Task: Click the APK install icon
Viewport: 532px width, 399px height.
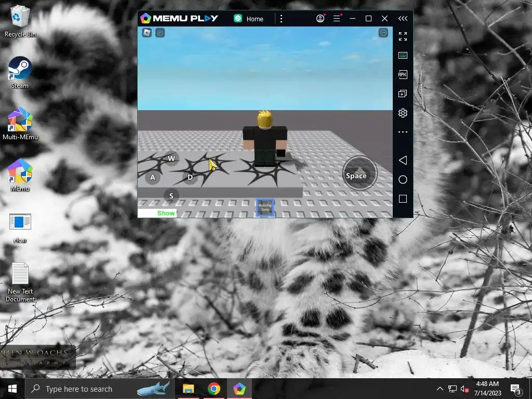Action: 403,74
